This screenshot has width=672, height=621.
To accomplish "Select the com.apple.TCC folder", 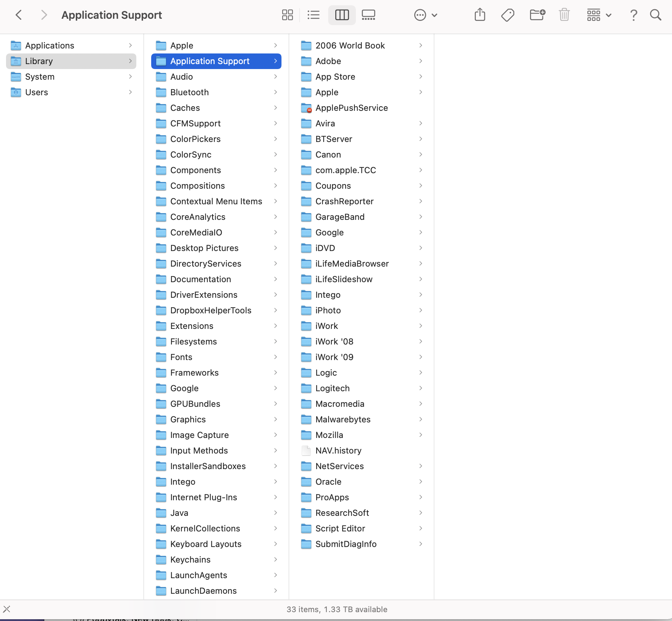I will tap(361, 170).
